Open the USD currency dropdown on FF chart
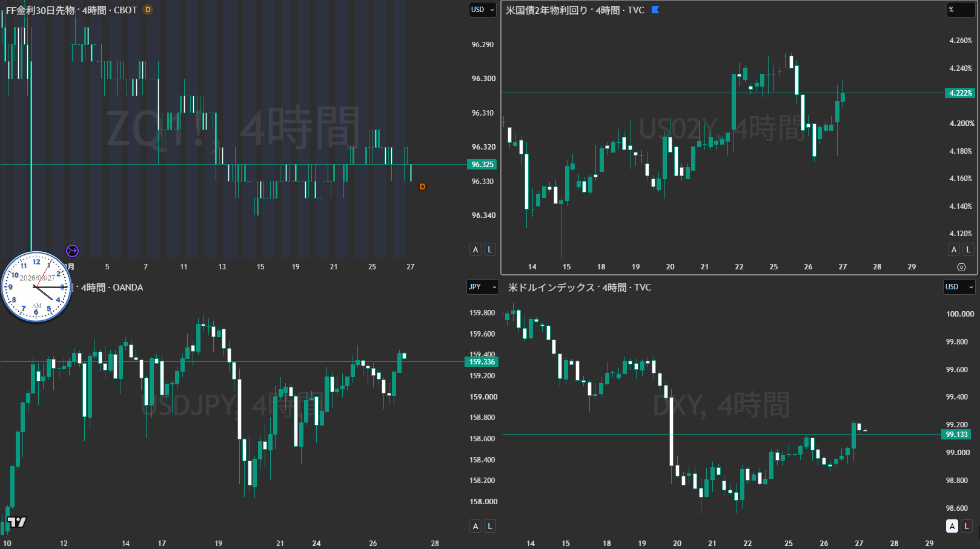The width and height of the screenshot is (980, 549). (483, 10)
